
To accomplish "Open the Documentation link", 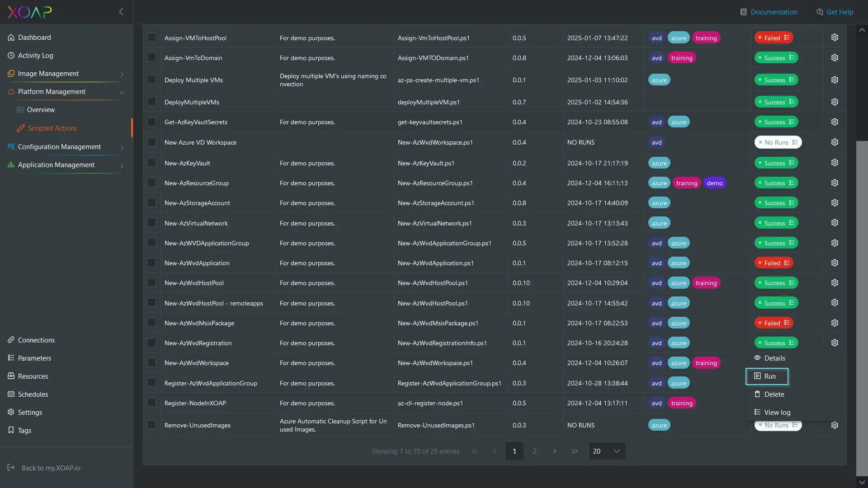I will tap(769, 12).
